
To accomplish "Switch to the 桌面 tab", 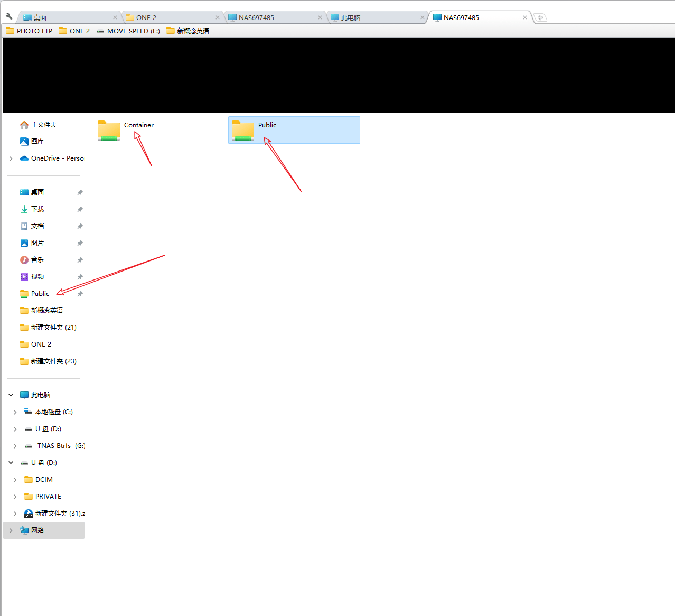I will tap(69, 17).
